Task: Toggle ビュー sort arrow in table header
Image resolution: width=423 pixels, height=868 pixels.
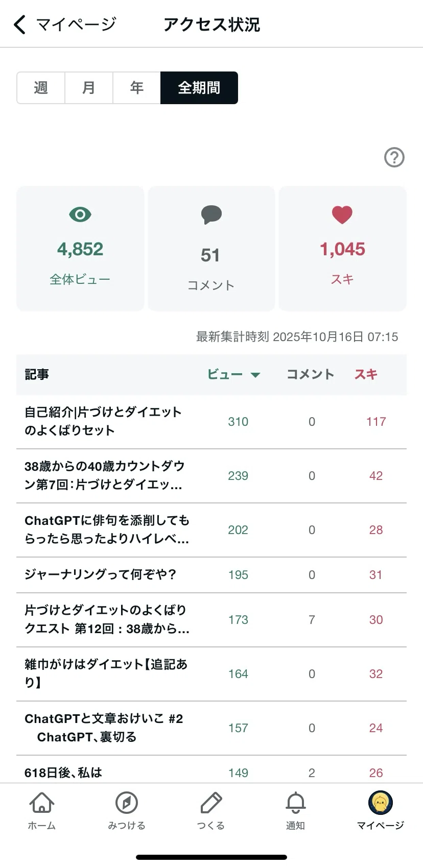Action: coord(255,375)
